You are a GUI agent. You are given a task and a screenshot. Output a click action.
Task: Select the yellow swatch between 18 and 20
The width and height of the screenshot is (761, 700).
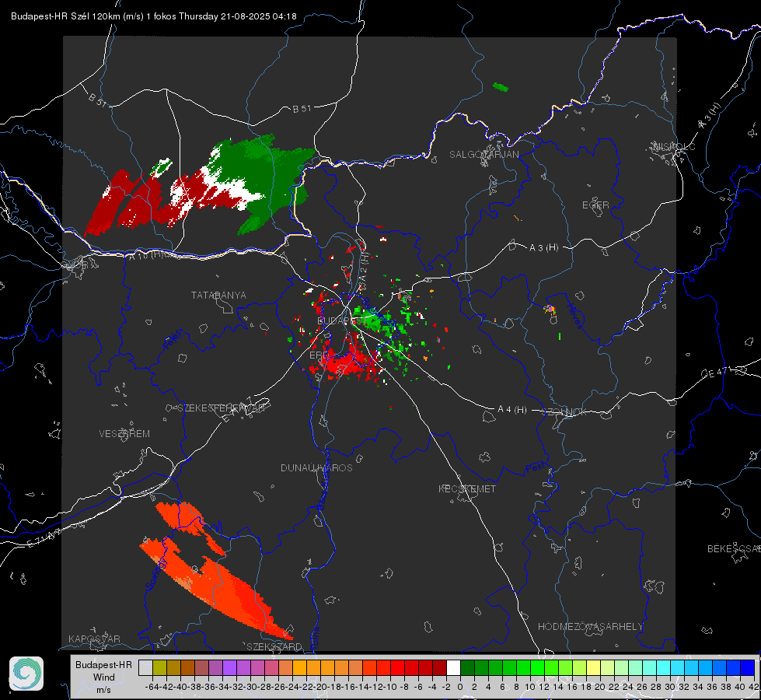(594, 667)
